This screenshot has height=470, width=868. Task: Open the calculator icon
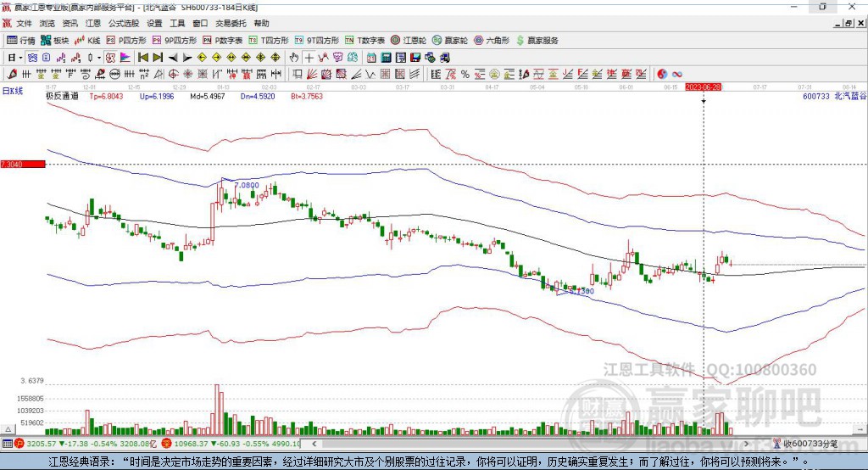click(x=387, y=58)
